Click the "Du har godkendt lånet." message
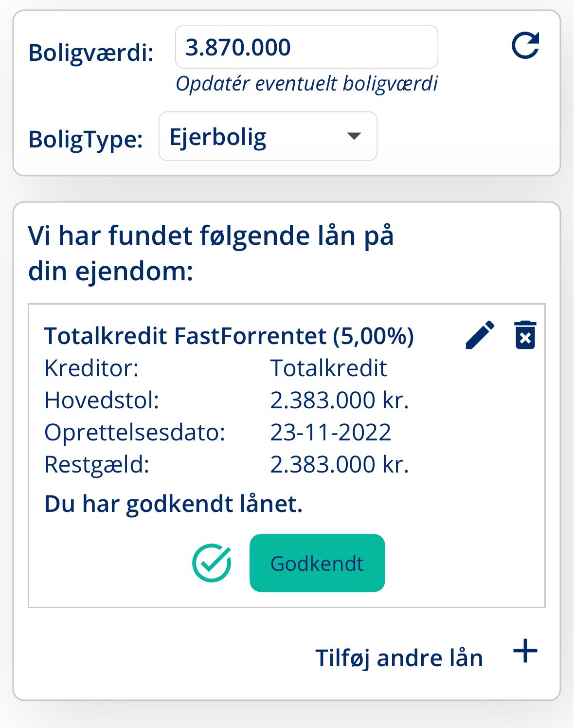Image resolution: width=574 pixels, height=728 pixels. pyautogui.click(x=173, y=504)
